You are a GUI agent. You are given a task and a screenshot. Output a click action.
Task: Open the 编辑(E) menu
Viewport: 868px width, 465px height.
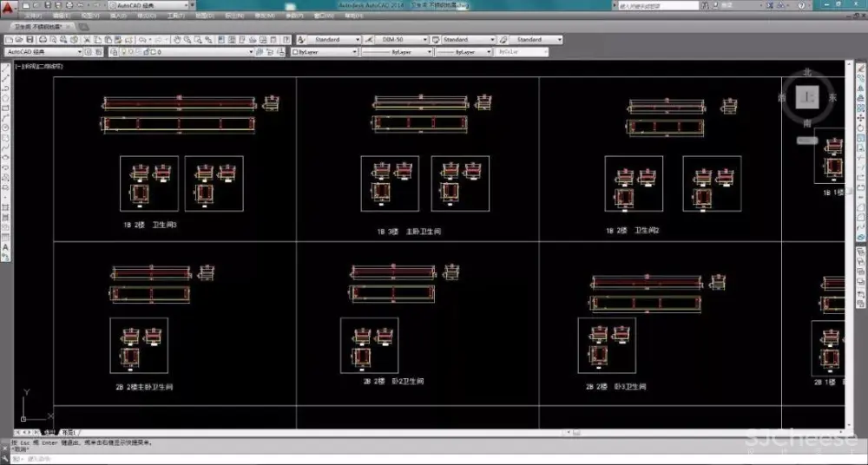[x=61, y=16]
